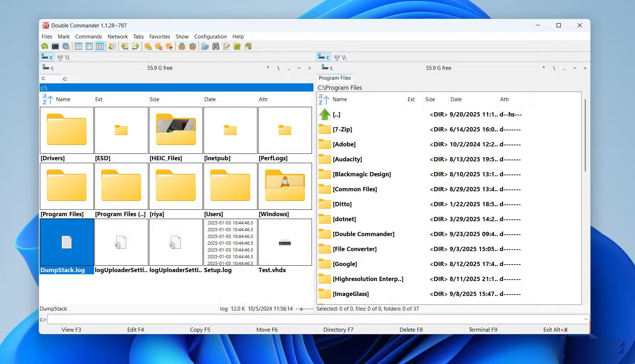Open left panel directory history with < arrow

point(309,68)
